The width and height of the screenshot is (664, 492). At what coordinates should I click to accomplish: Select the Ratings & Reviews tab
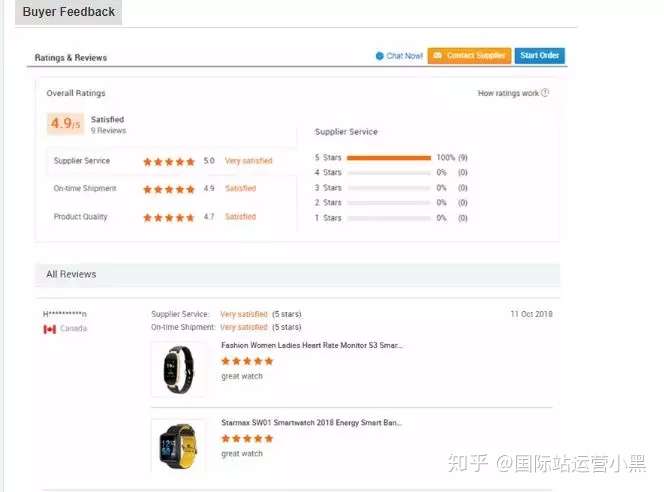tap(71, 58)
